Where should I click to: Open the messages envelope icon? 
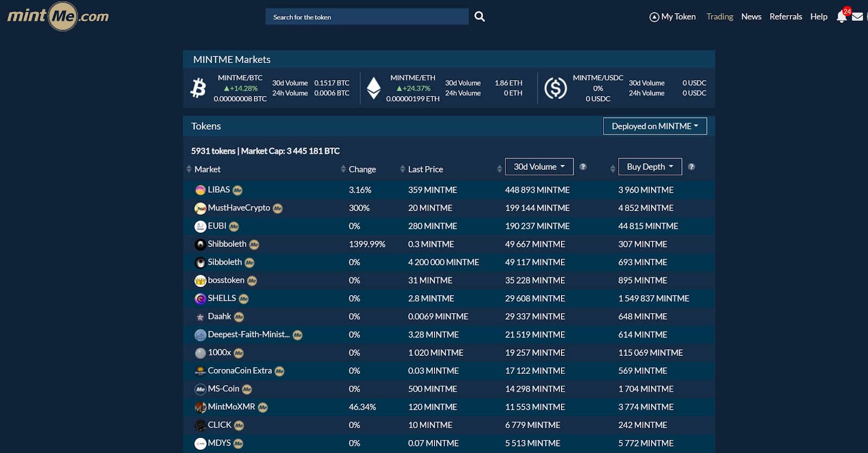tap(858, 17)
